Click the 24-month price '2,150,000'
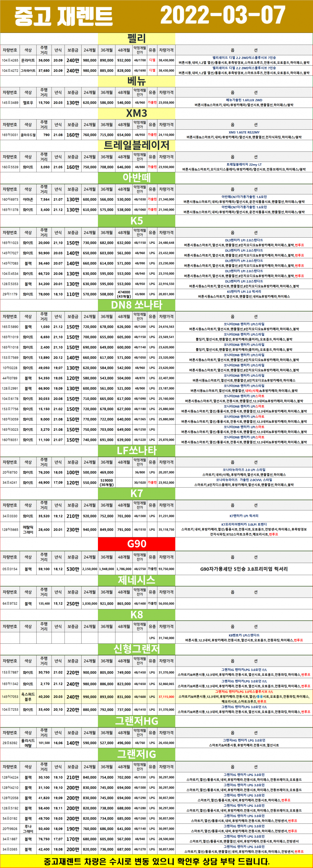 pos(90,569)
